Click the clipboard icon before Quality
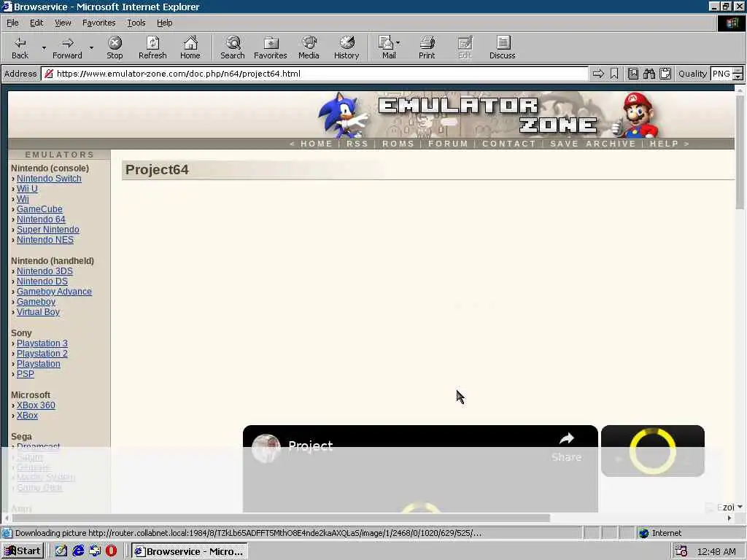 pos(665,74)
